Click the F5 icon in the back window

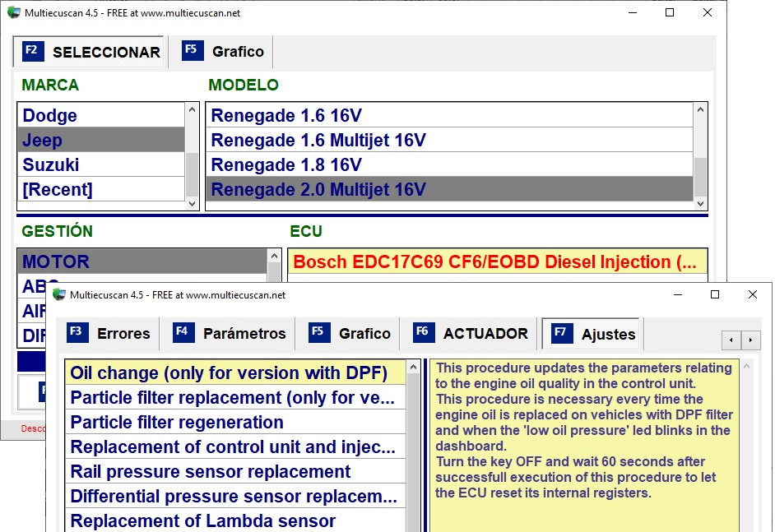[193, 50]
